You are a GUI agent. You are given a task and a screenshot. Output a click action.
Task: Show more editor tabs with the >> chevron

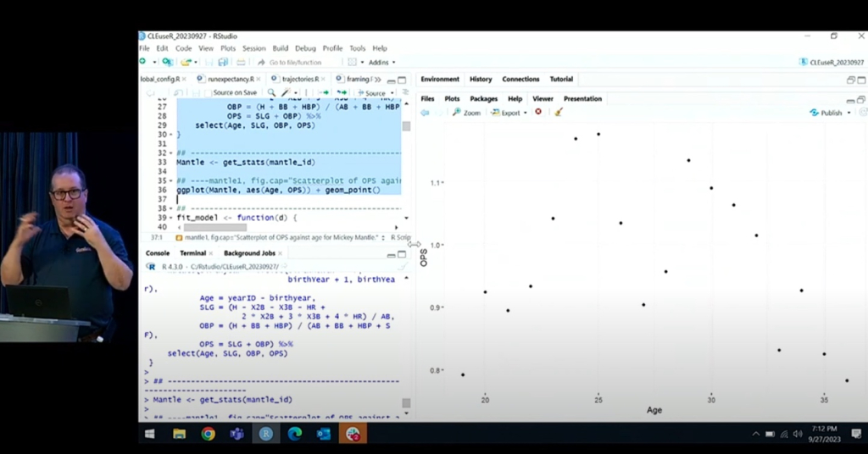coord(377,80)
